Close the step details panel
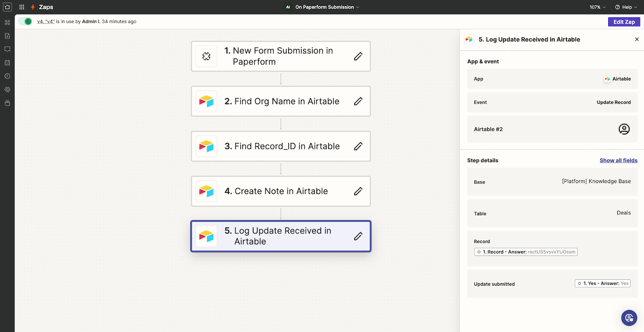 637,39
